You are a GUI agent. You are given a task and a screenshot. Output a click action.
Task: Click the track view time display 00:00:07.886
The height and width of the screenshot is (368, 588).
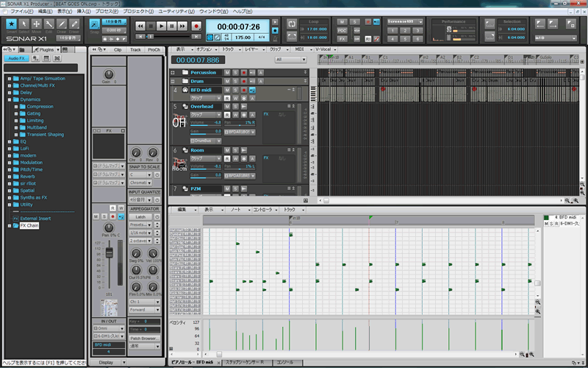pos(198,60)
